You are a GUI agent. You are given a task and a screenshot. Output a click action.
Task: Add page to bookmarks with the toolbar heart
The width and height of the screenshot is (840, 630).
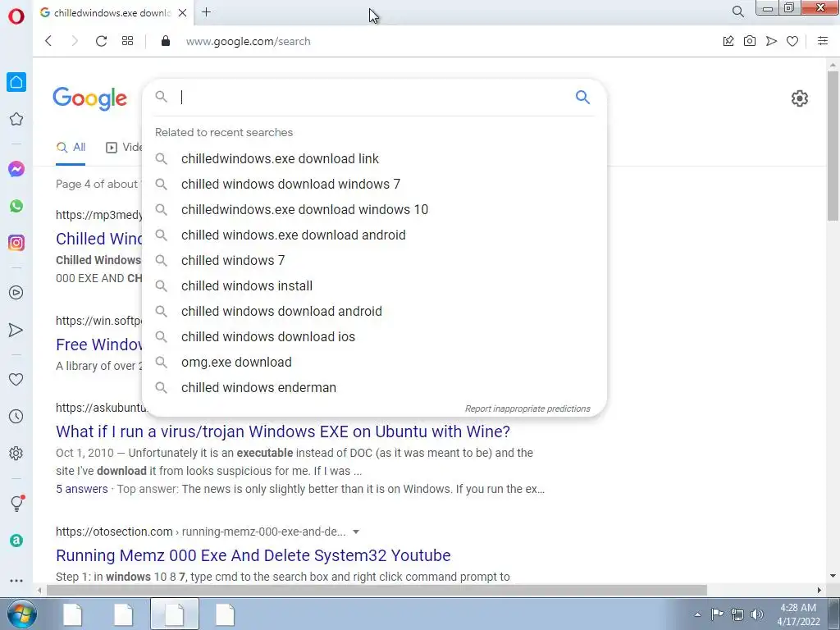(x=792, y=41)
